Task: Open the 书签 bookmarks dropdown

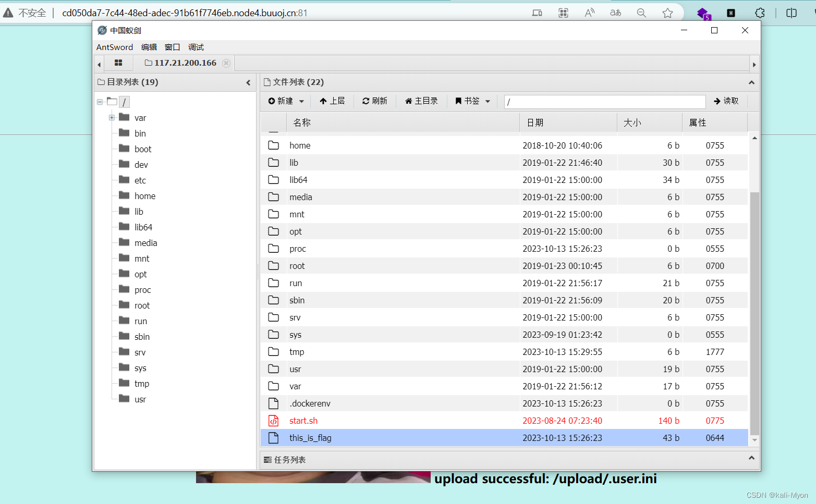Action: [x=488, y=101]
